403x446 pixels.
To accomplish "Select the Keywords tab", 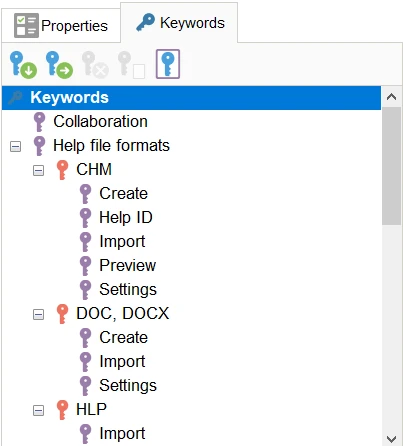I will pos(179,22).
